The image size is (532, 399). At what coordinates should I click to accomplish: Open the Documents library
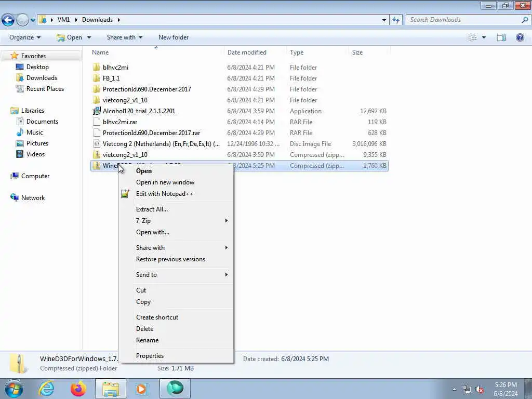pos(42,122)
